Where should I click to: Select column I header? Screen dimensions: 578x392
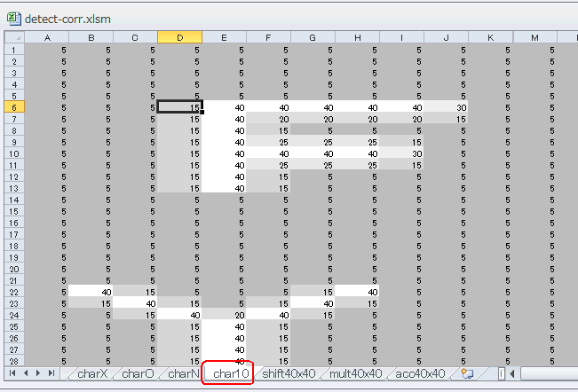pyautogui.click(x=401, y=37)
